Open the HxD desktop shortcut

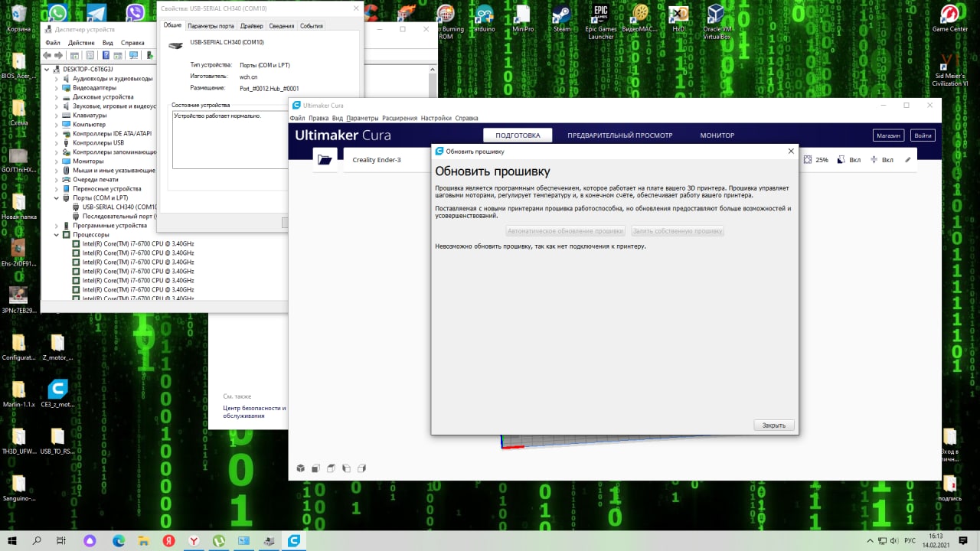tap(678, 18)
